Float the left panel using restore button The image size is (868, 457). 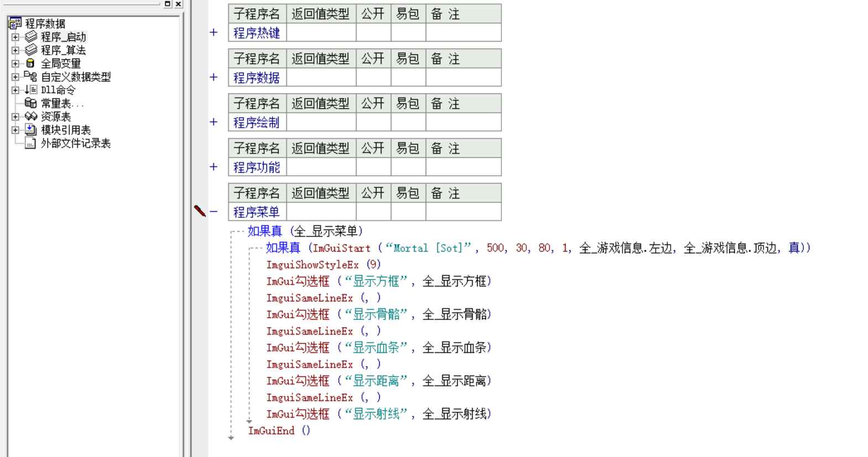[x=168, y=4]
